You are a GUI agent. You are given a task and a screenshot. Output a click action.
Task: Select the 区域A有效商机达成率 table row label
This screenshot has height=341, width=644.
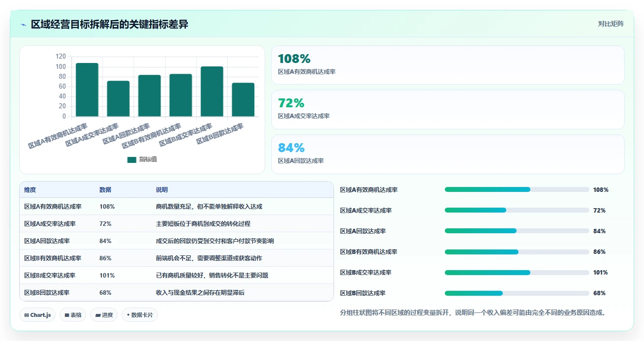(x=53, y=207)
